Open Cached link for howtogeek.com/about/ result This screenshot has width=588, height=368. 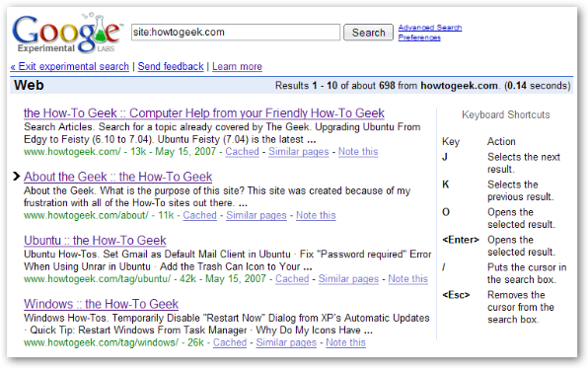200,215
